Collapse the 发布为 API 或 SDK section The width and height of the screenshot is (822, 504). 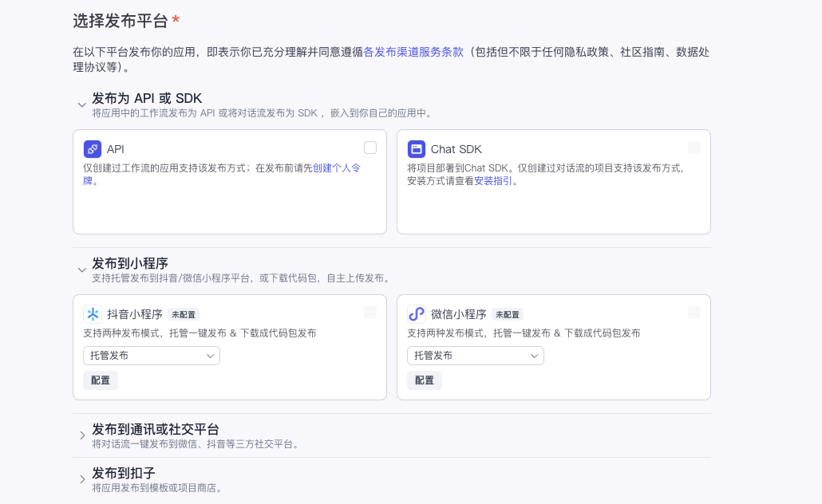pyautogui.click(x=81, y=104)
